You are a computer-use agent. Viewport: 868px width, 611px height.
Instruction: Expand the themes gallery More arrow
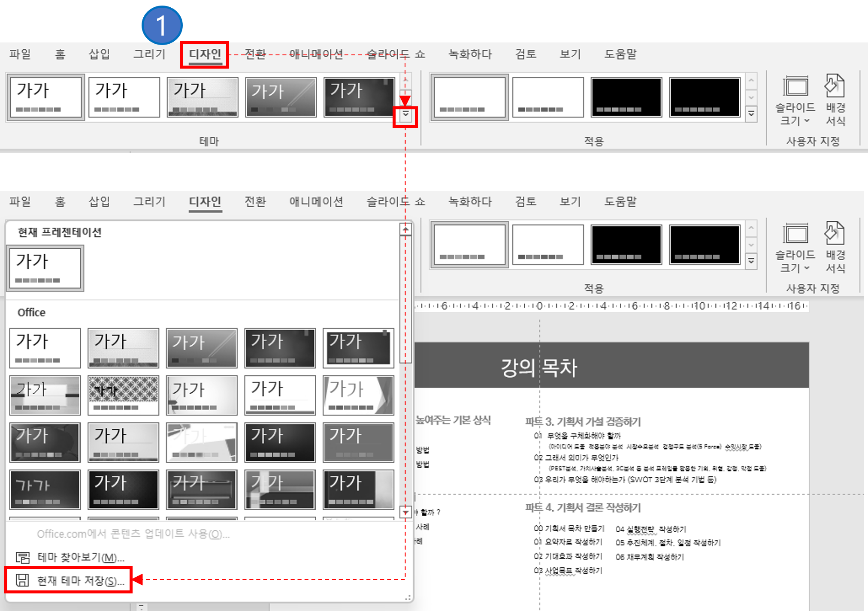point(405,114)
